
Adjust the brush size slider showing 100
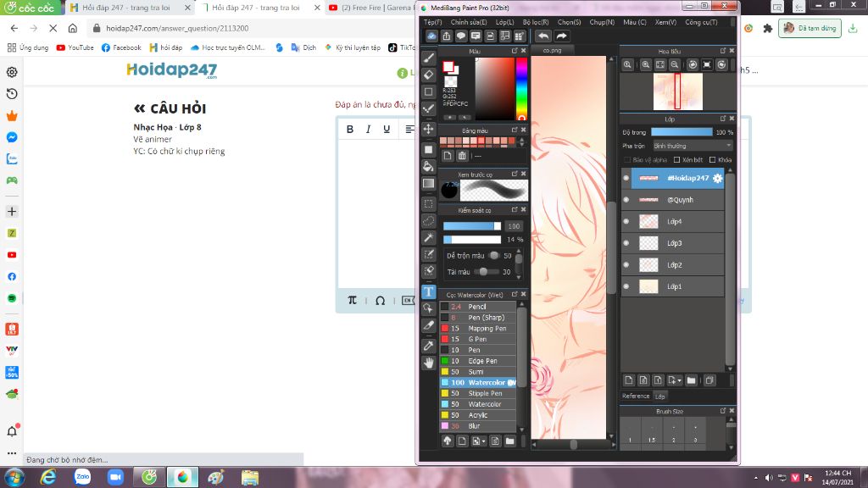[x=471, y=225]
